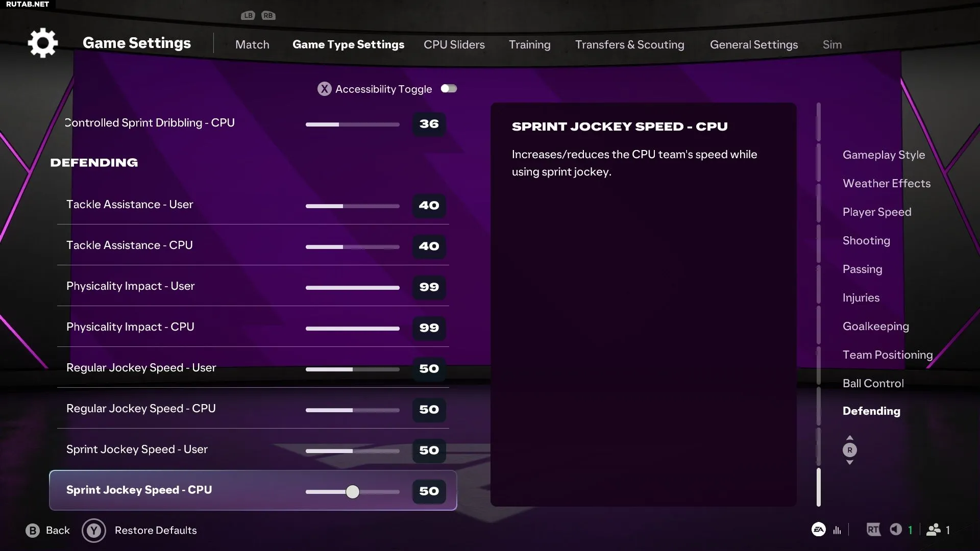Select Weather Effects in side list

coord(887,183)
